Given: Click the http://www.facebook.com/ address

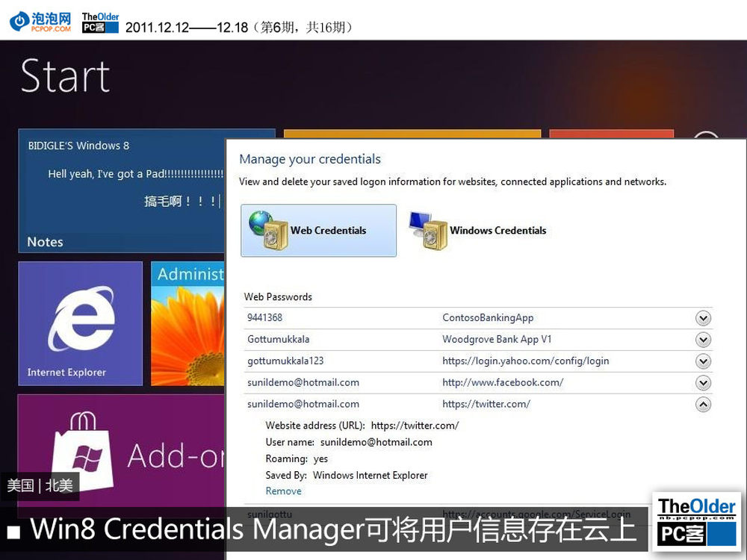Looking at the screenshot, I should pyautogui.click(x=503, y=382).
